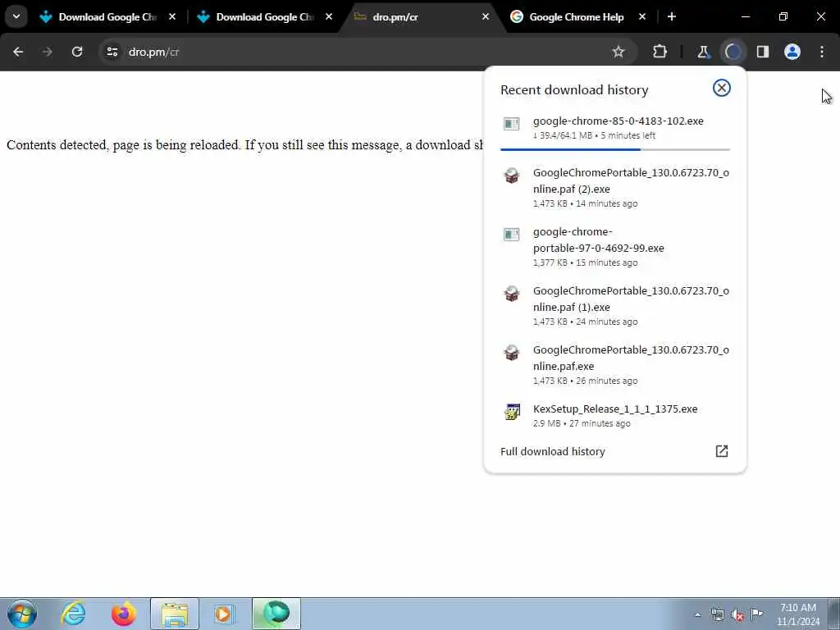Screen dimensions: 840x630
Task: Bookmark this page with star icon
Action: tap(619, 52)
